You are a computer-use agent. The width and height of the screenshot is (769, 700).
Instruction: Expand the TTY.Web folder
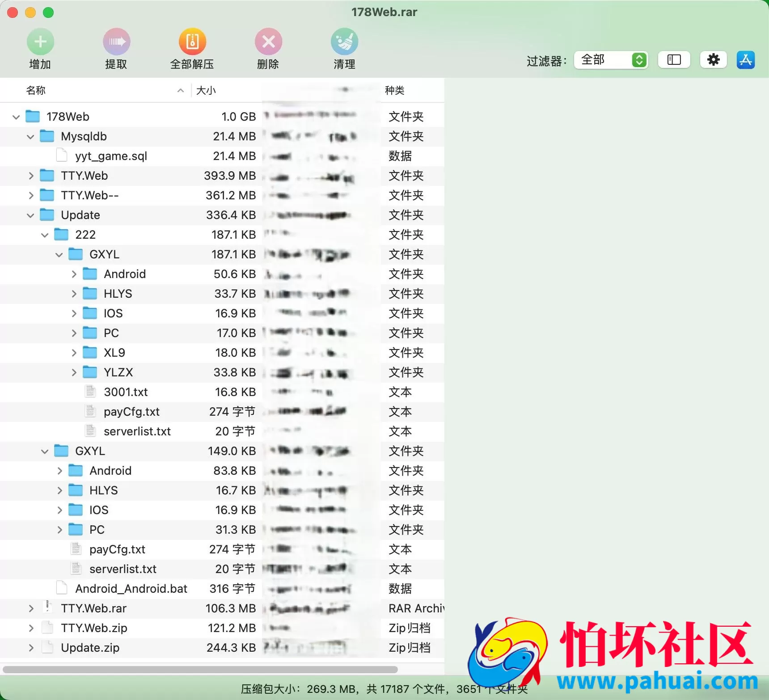(30, 176)
